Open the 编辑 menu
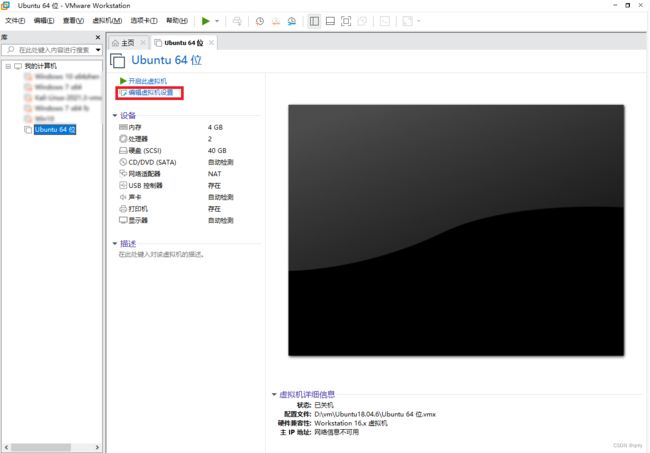650x453 pixels. tap(44, 21)
